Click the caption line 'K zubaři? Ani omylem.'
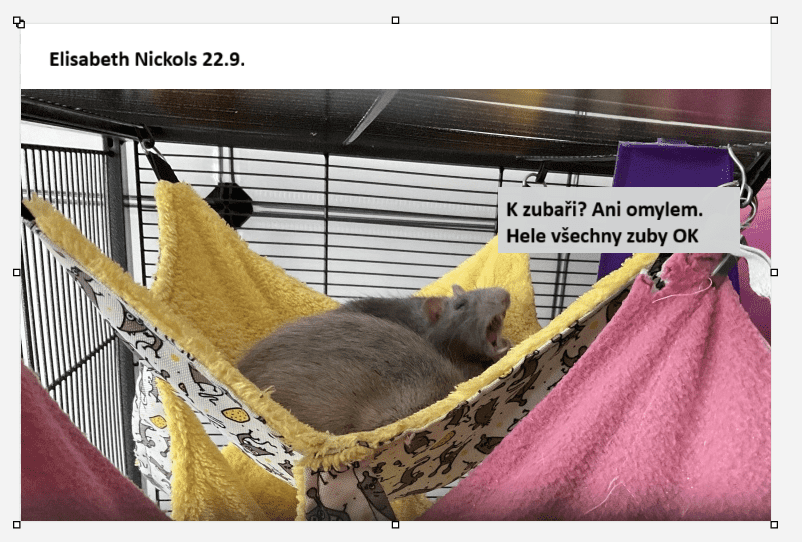The width and height of the screenshot is (802, 542). (606, 211)
